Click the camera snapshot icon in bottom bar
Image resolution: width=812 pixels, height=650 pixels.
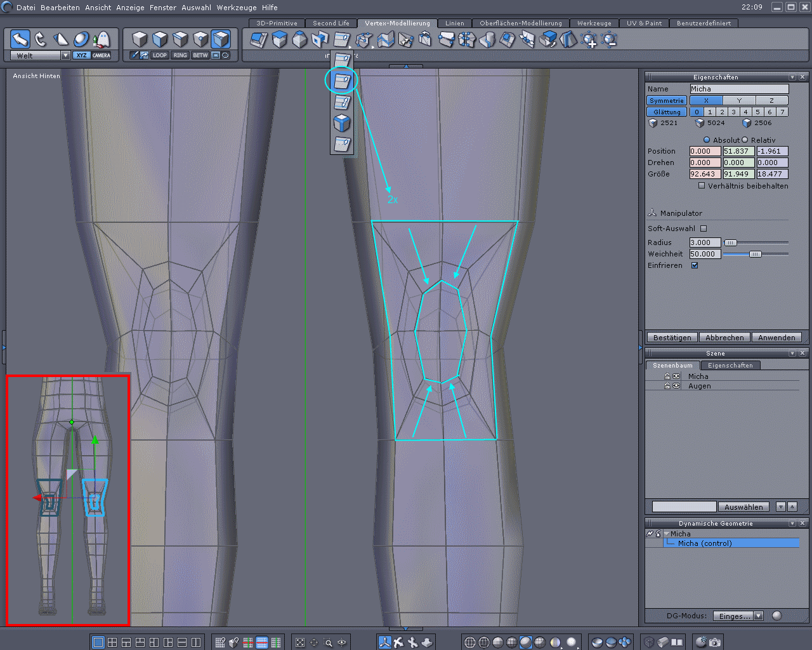(715, 642)
